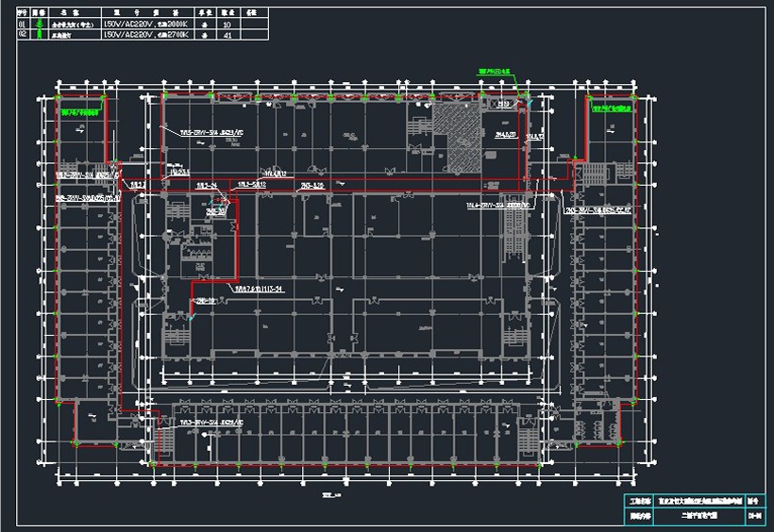Select the green text label in top-right room
This screenshot has width=774, height=532.
[x=612, y=109]
